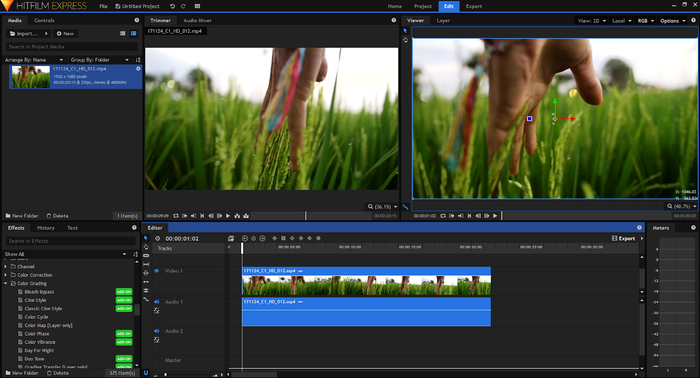Open Viewer Options dropdown
Image resolution: width=700 pixels, height=378 pixels.
coord(673,21)
